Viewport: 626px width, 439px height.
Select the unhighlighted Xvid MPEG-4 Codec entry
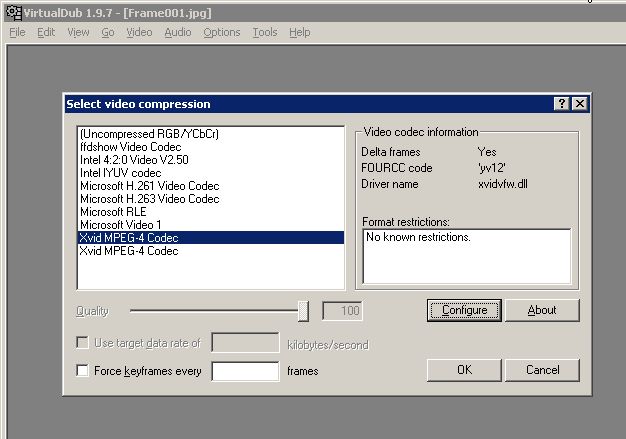(211, 251)
